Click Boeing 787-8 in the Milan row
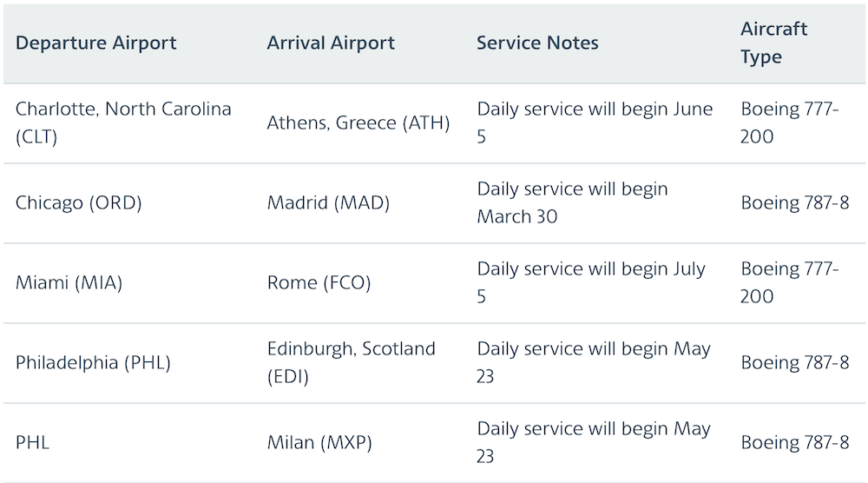 [795, 442]
